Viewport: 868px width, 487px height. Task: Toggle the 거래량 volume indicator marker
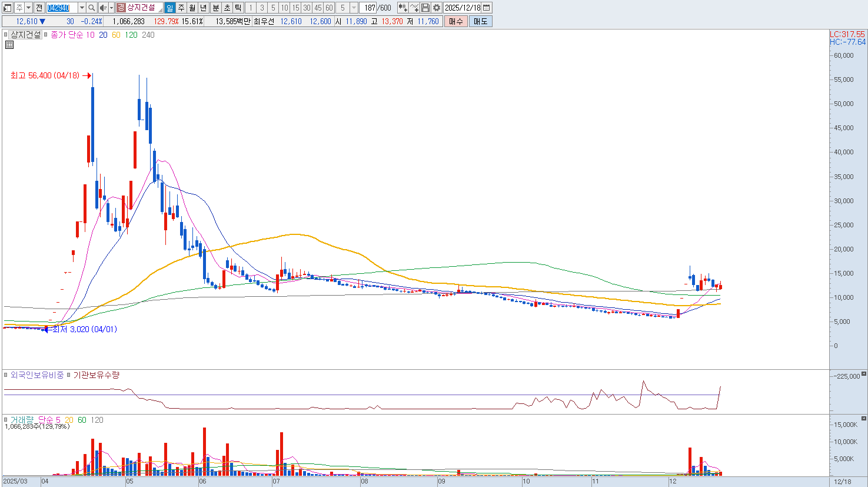point(6,420)
